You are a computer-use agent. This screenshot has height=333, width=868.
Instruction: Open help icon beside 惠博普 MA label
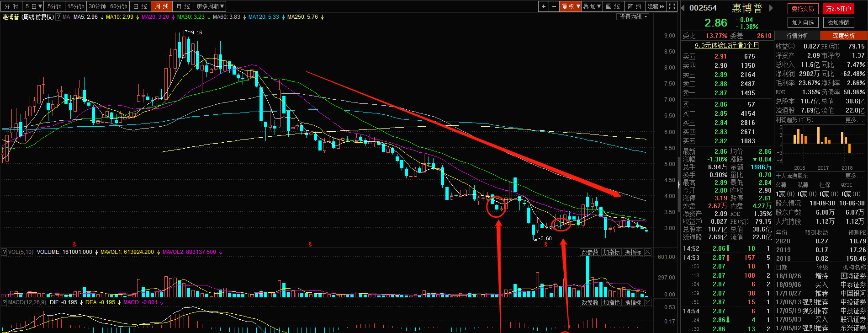(58, 17)
